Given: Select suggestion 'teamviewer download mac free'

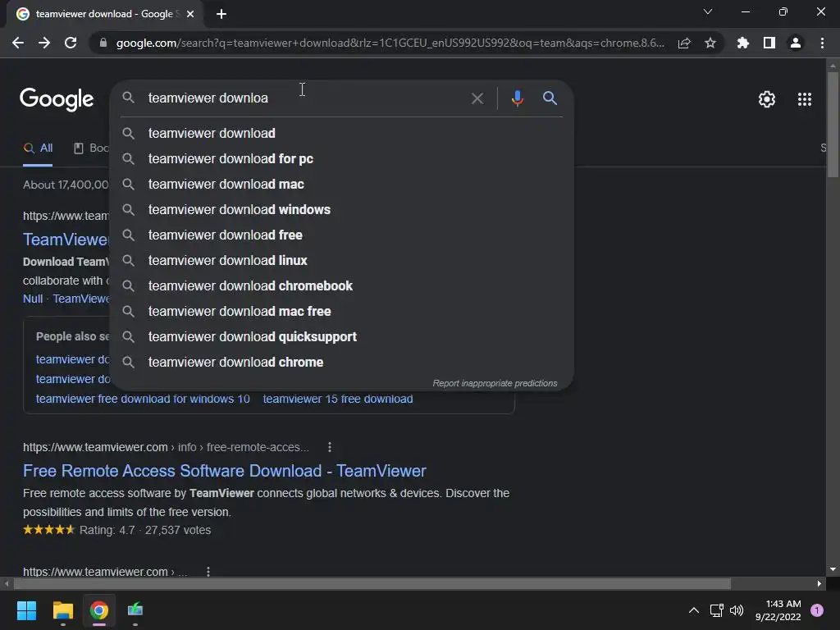Looking at the screenshot, I should coord(342,311).
